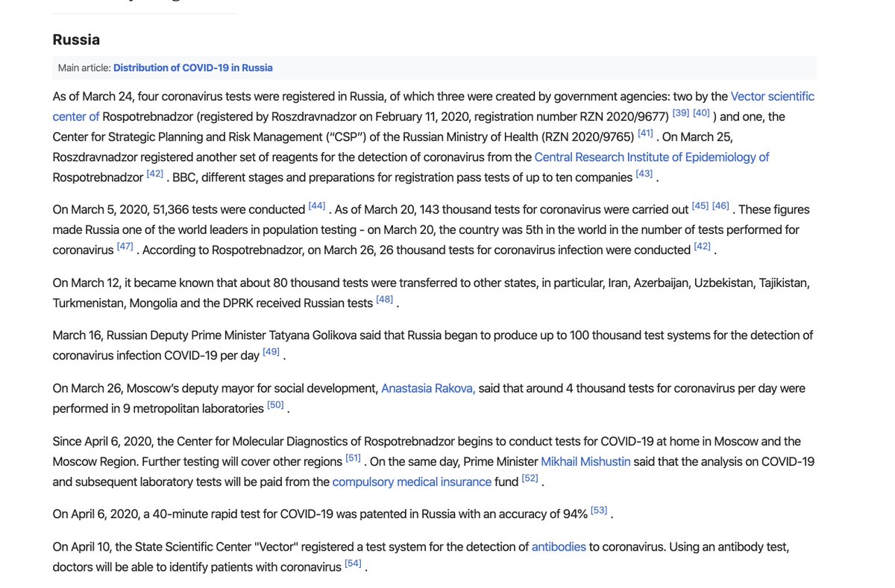Screen dimensions: 895x588
Task: Jump to citation [46]
Action: coord(720,206)
